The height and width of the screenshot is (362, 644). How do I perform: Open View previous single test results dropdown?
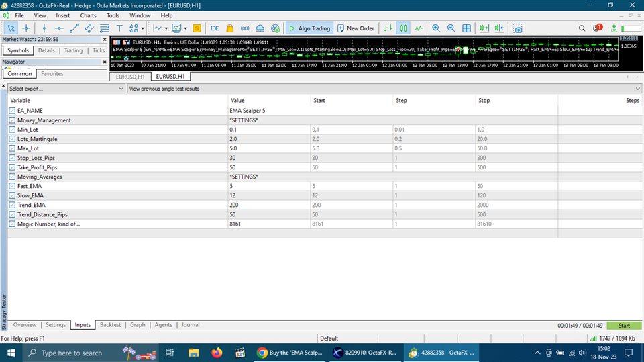384,89
